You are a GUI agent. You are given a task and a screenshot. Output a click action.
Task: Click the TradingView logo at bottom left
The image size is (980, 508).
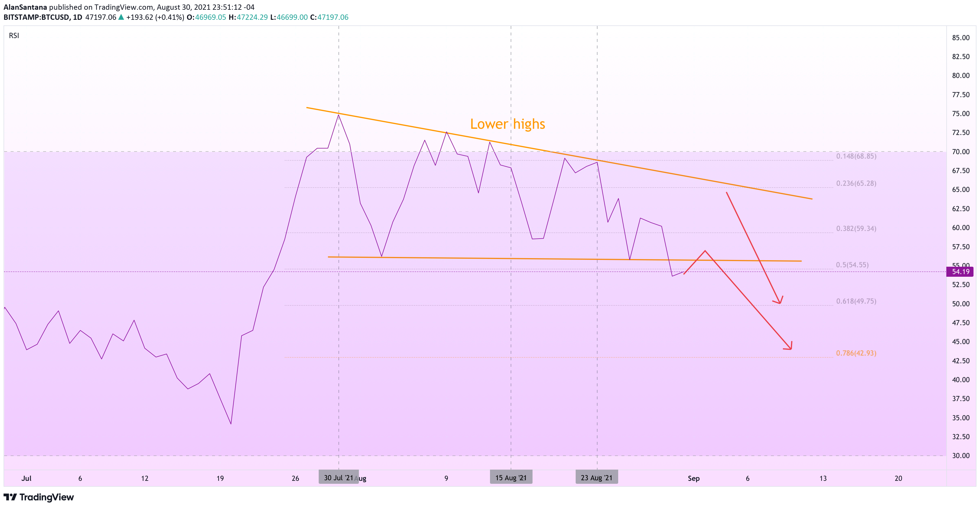pos(39,497)
